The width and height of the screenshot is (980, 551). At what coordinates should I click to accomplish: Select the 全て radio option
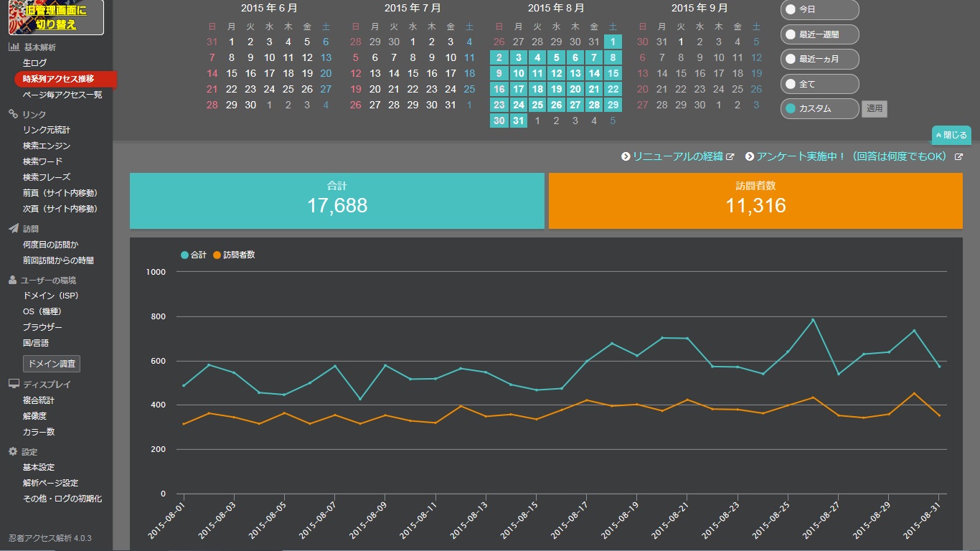click(x=820, y=84)
